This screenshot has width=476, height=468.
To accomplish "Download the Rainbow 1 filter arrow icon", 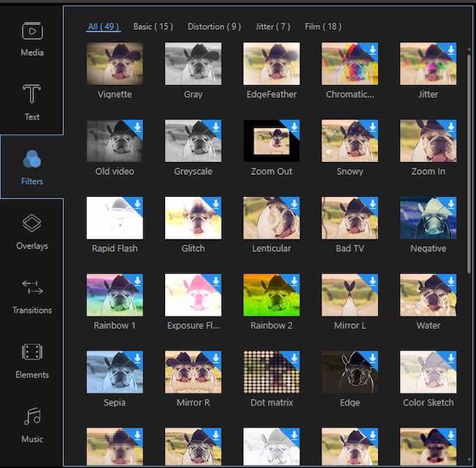I will click(138, 281).
